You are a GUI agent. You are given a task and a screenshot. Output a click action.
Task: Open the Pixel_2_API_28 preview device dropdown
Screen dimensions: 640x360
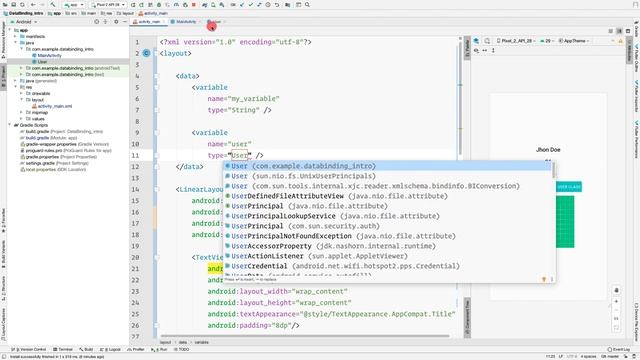click(x=516, y=41)
